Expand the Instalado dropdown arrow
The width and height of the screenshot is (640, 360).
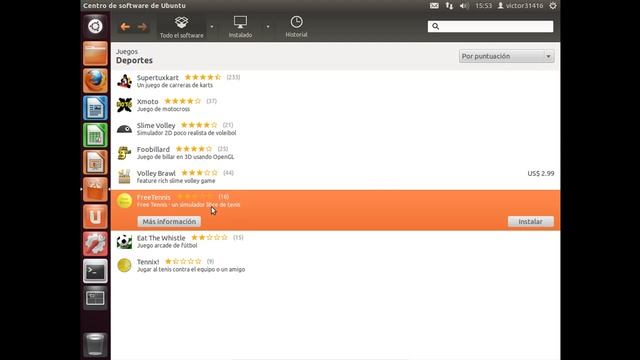268,27
